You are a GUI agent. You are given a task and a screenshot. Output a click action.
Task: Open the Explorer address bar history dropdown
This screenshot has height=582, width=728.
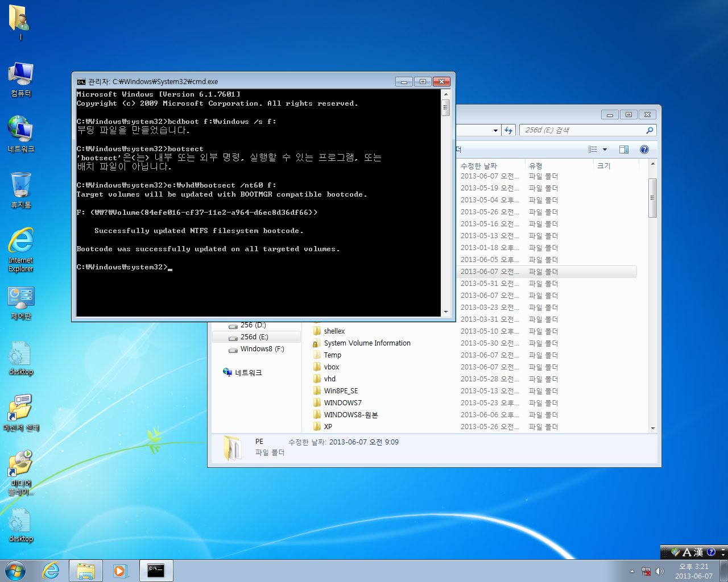click(x=495, y=130)
